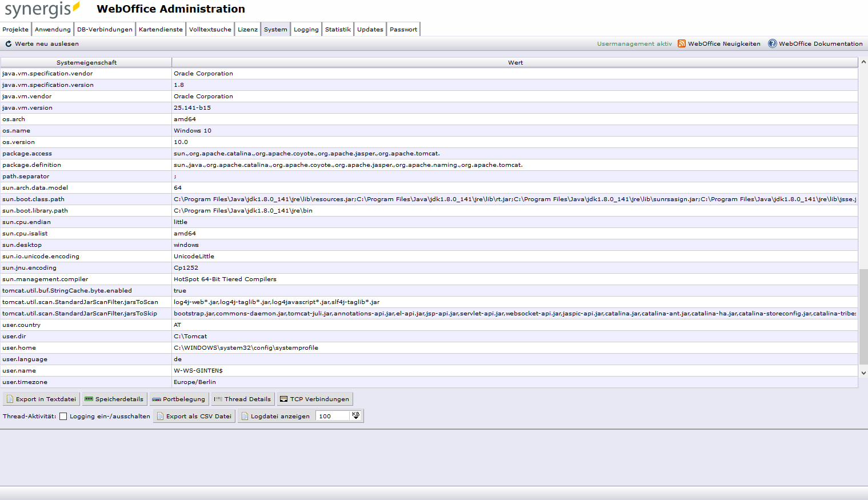Screen dimensions: 868x500
Task: Click the WebOffice Dokumentation help icon
Action: tap(773, 43)
